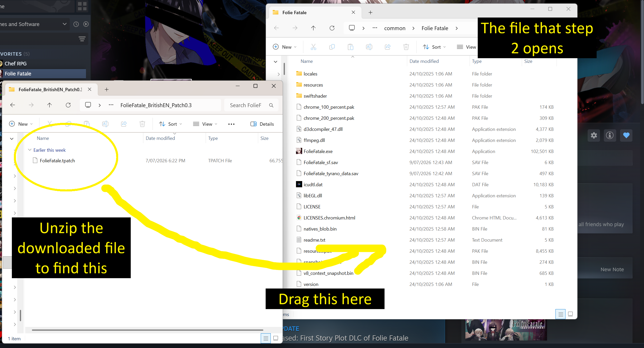
Task: Click Share icon in patch folder toolbar
Action: [124, 124]
